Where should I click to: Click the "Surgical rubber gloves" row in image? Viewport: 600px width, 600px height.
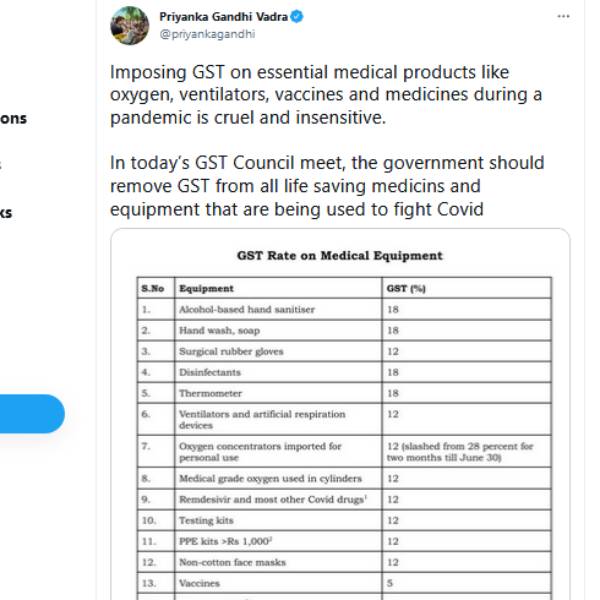tap(231, 352)
